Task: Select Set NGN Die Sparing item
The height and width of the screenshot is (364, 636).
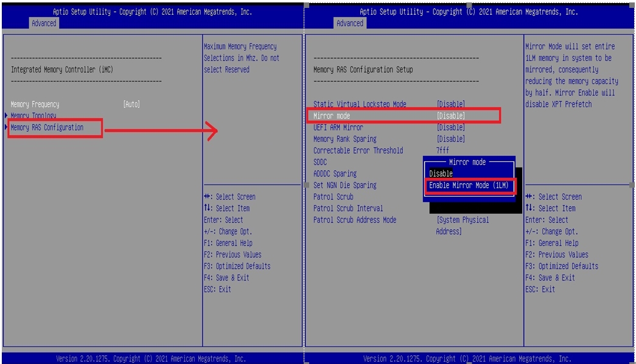Action: 344,185
